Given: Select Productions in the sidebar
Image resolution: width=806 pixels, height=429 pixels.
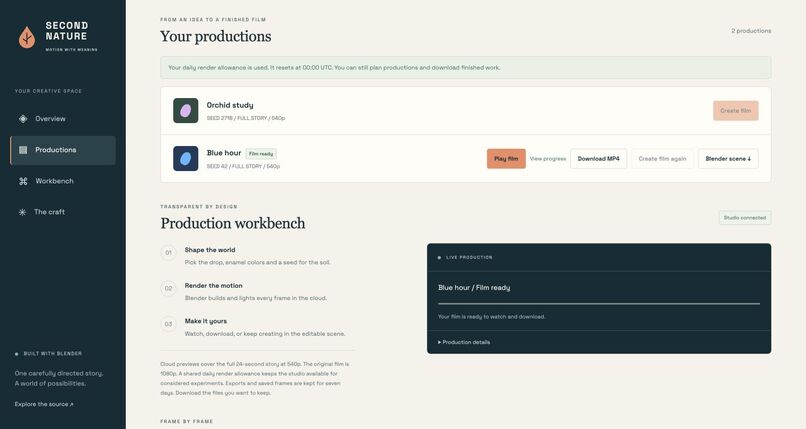Looking at the screenshot, I should (63, 150).
